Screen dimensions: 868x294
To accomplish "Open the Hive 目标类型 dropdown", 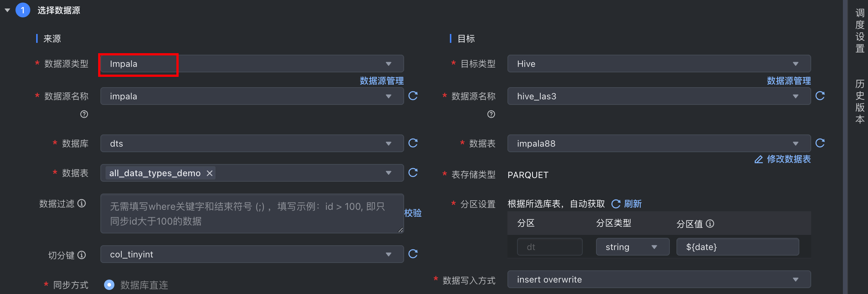I will click(x=659, y=64).
